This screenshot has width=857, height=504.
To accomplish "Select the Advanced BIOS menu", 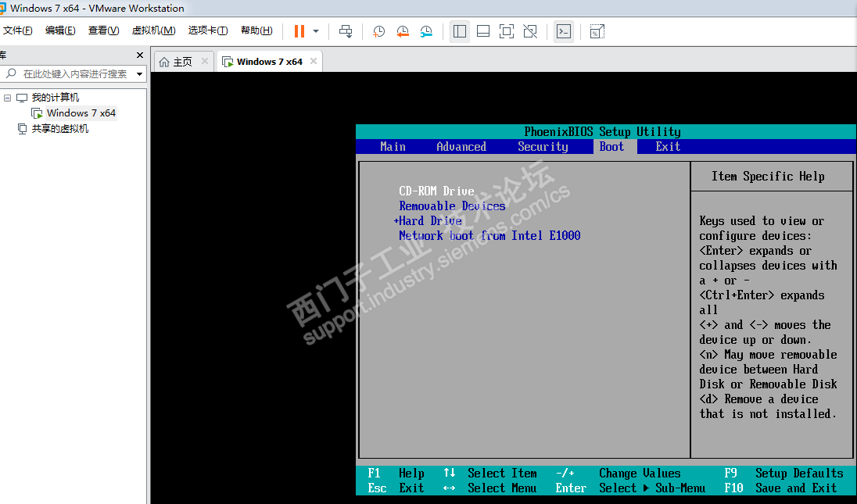I will tap(461, 146).
